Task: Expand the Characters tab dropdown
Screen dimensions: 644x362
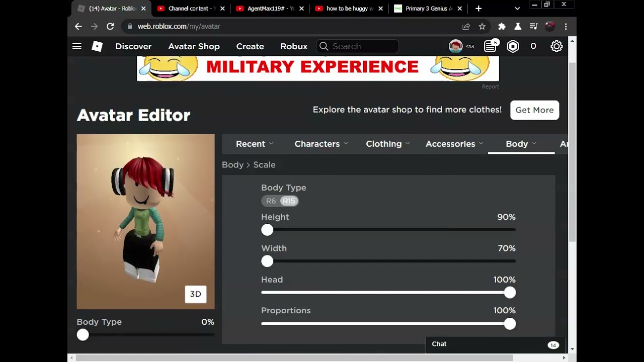Action: coord(321,144)
